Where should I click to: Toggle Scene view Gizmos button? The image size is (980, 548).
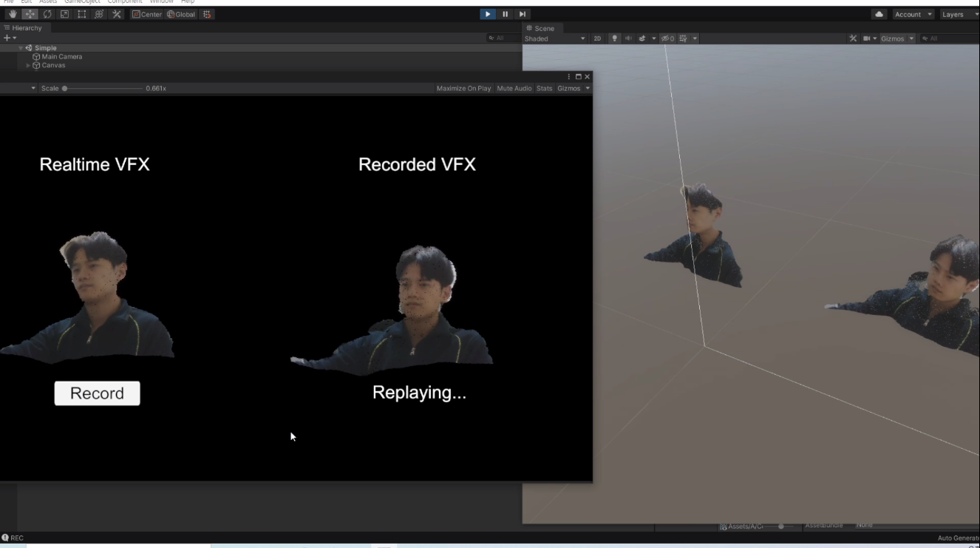(x=892, y=38)
